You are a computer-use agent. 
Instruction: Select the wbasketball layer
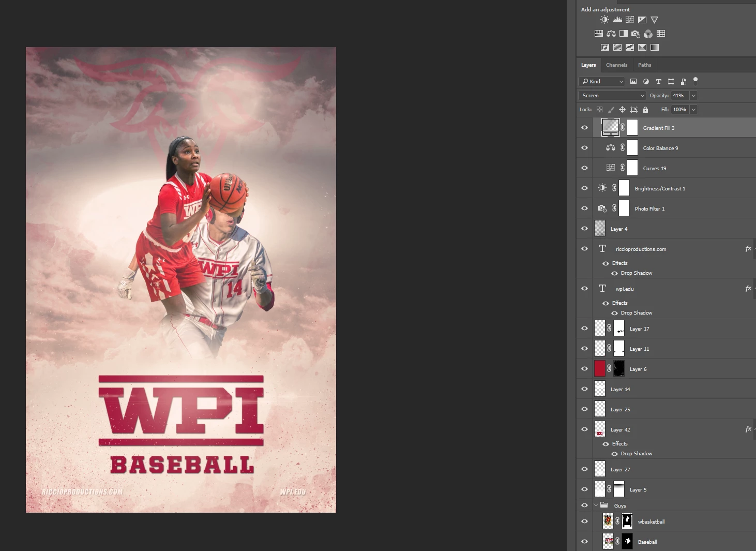(674, 522)
